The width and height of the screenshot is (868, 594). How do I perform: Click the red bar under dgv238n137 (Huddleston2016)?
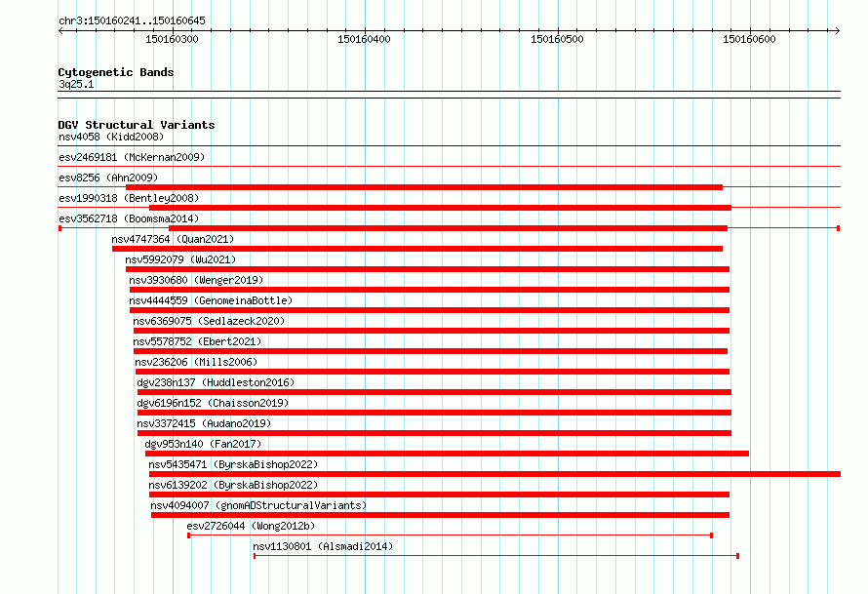pyautogui.click(x=434, y=392)
